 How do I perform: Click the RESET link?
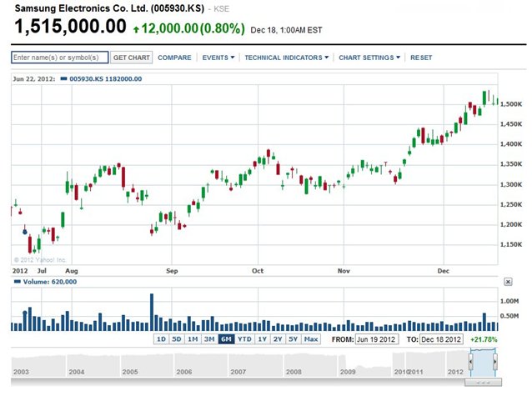tap(421, 58)
